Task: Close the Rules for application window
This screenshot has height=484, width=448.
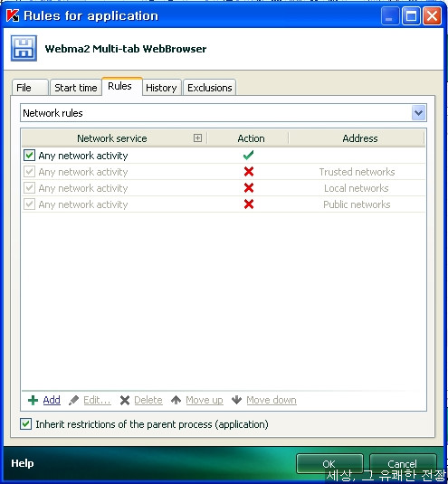Action: 432,15
